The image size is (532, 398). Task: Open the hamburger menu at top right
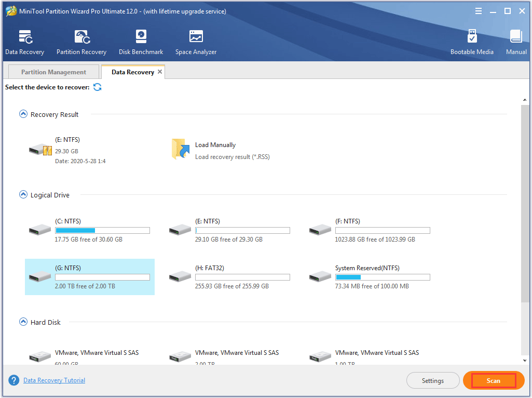click(x=478, y=10)
